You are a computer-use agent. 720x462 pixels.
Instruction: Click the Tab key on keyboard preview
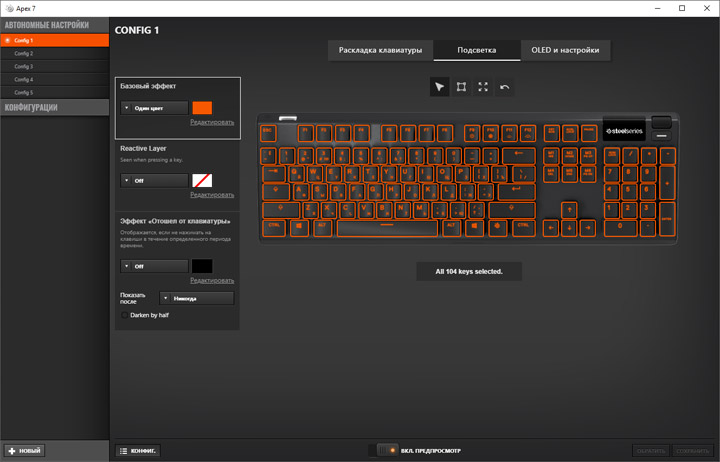274,174
